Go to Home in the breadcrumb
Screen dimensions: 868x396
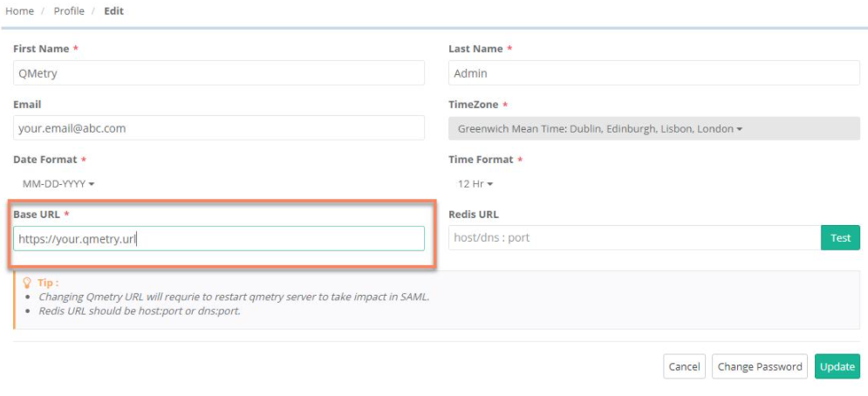pyautogui.click(x=19, y=11)
